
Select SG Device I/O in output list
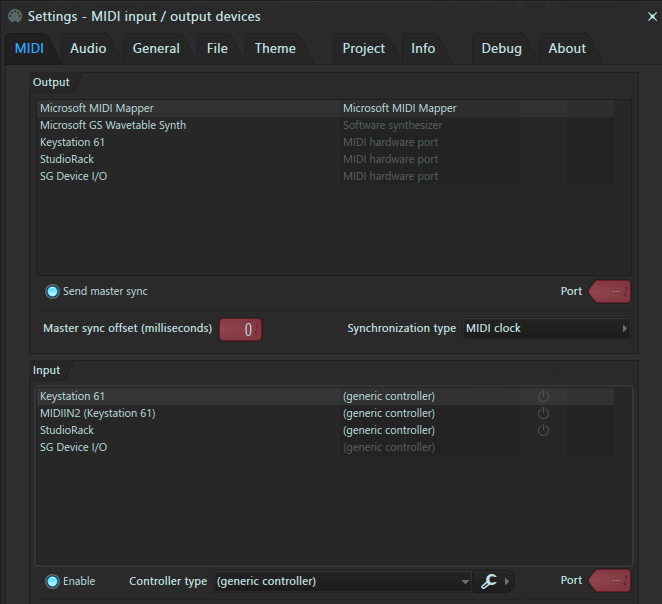pyautogui.click(x=74, y=176)
